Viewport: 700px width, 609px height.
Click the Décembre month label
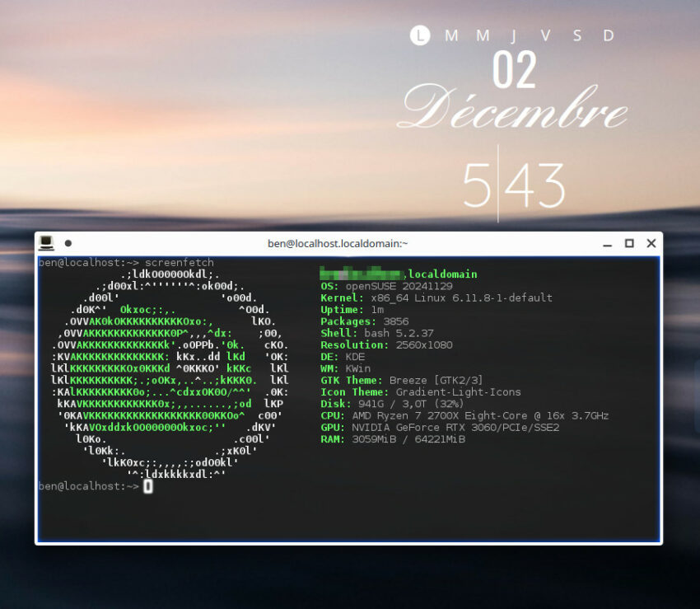(x=514, y=111)
